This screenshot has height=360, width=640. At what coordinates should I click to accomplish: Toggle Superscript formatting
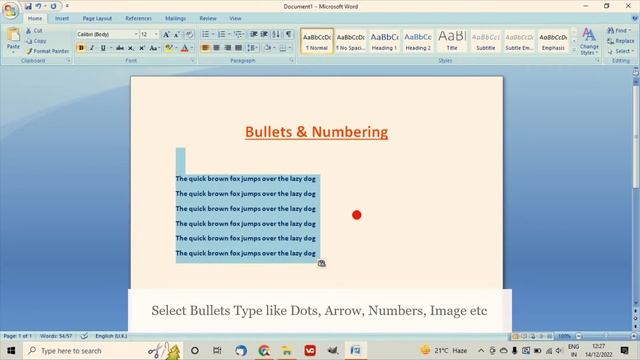coord(142,48)
